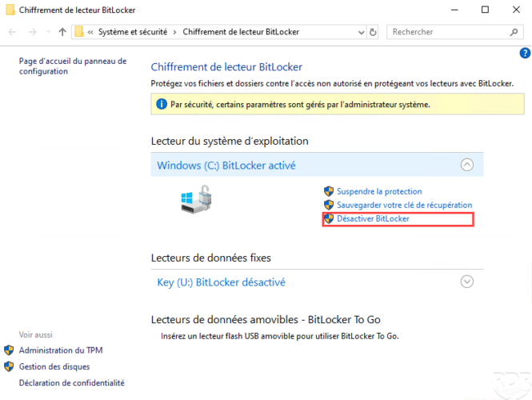532x400 pixels.
Task: Click the info icon in the yellow banner
Action: (162, 104)
